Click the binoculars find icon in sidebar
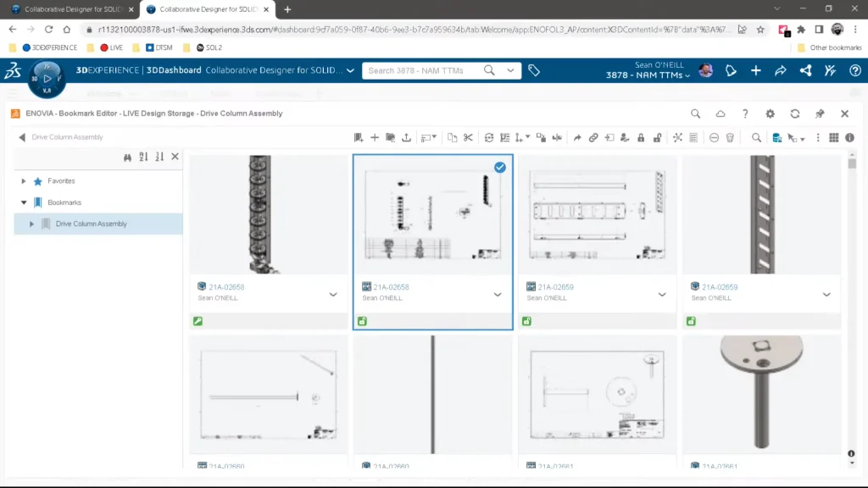868x488 pixels. [128, 157]
